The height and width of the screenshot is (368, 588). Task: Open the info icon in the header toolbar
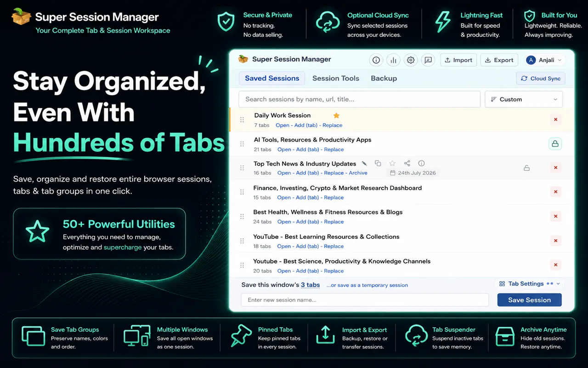click(x=376, y=60)
